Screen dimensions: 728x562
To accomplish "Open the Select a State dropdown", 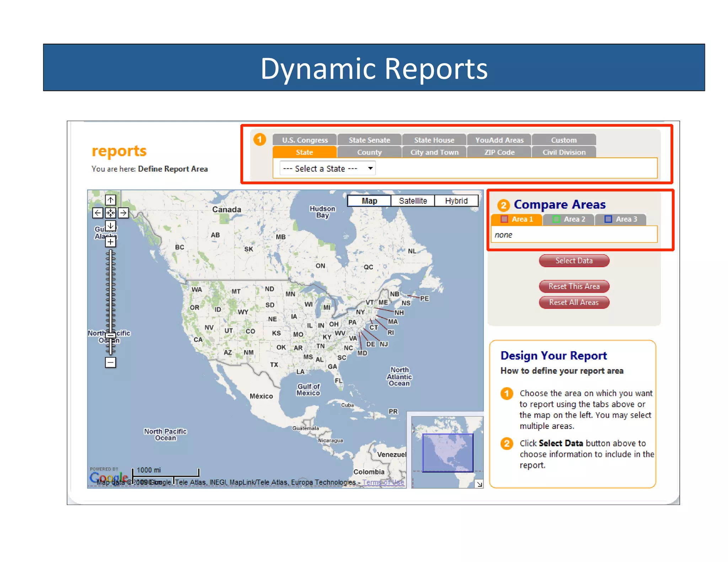I will (327, 168).
